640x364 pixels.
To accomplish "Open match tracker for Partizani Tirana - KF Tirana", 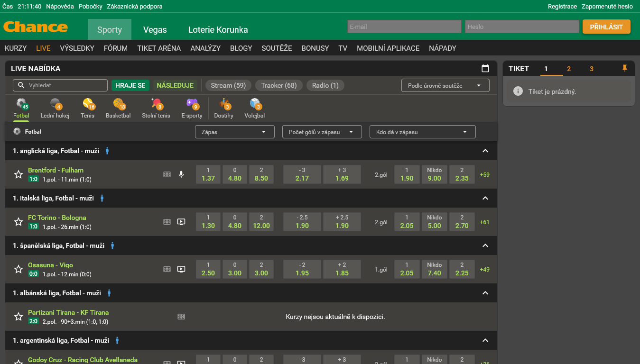I will click(181, 317).
